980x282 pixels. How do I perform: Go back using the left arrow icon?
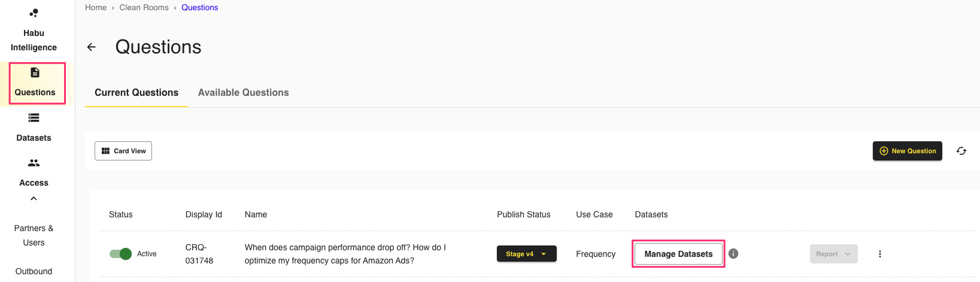pyautogui.click(x=92, y=47)
